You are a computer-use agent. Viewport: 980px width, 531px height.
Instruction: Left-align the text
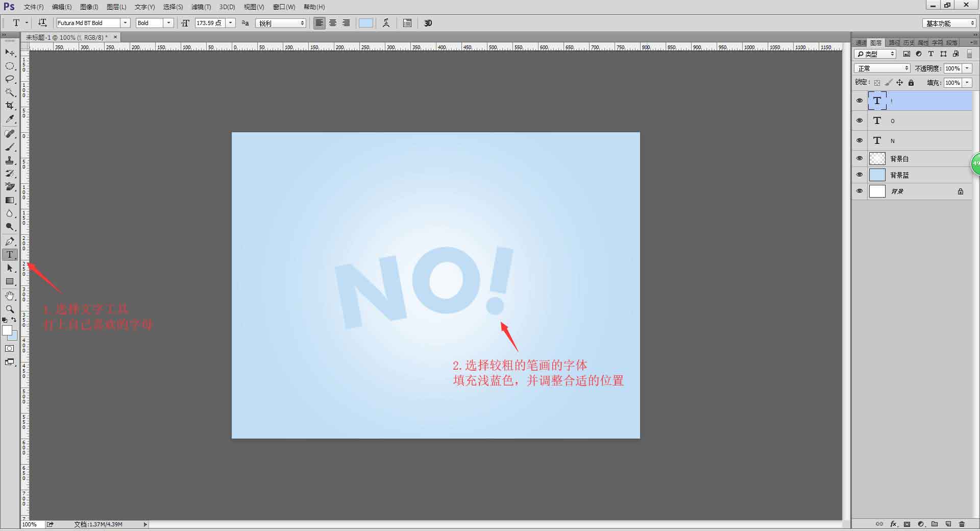point(320,23)
